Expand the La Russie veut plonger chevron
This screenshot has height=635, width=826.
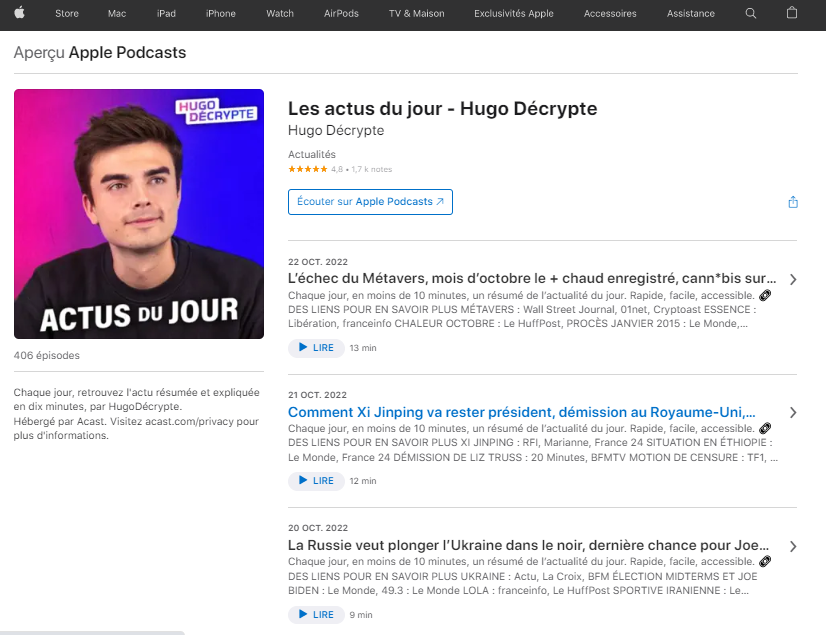point(793,546)
